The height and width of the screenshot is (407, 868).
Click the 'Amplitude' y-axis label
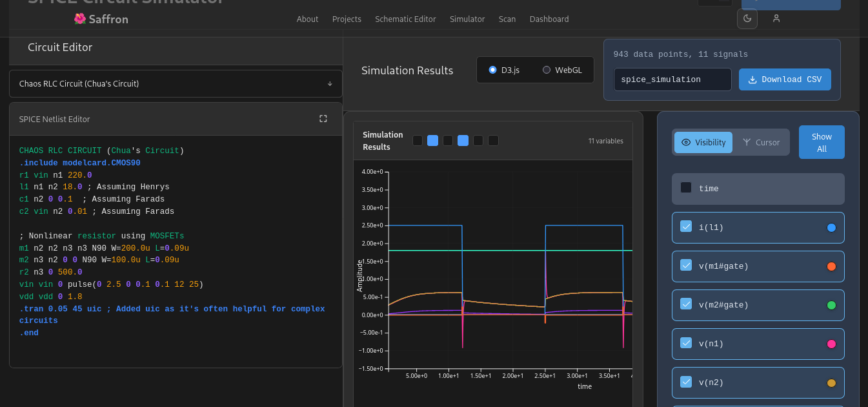click(360, 275)
